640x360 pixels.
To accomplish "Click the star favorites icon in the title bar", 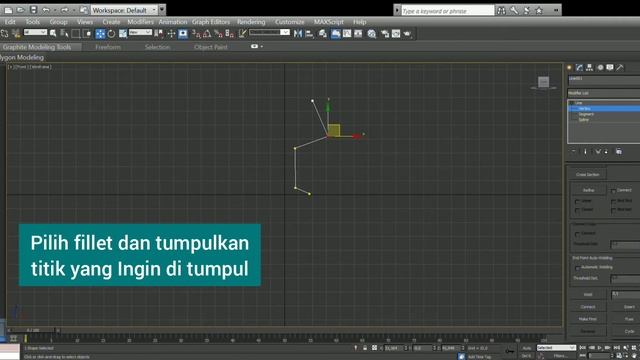I will (539, 11).
